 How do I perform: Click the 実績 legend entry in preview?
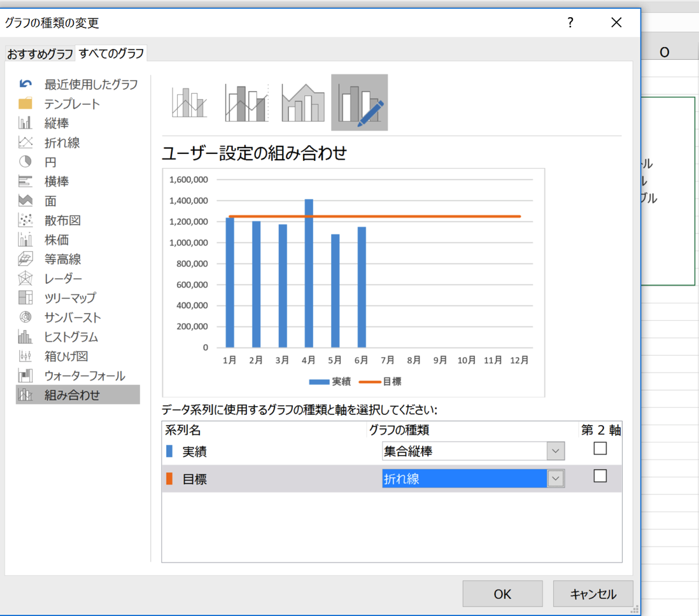[330, 382]
